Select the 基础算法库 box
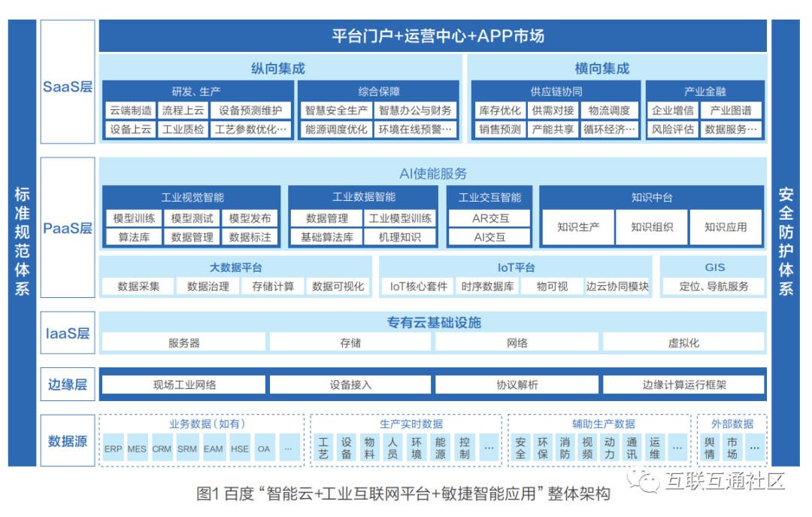The height and width of the screenshot is (517, 812). click(327, 237)
